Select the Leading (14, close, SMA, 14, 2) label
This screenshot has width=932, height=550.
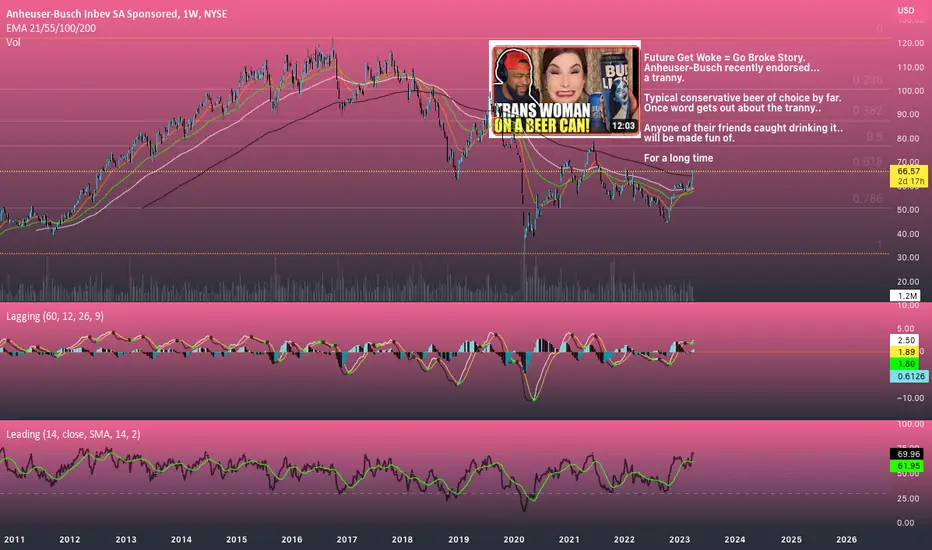(x=73, y=434)
